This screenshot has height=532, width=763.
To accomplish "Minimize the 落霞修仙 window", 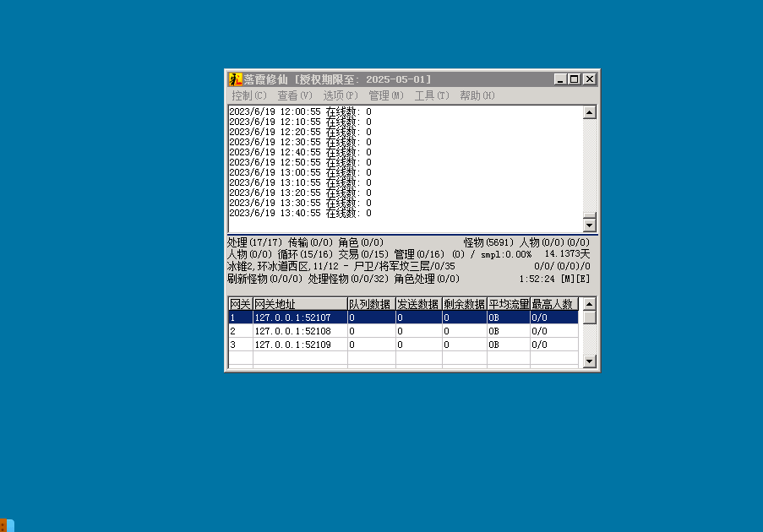I will coord(560,79).
